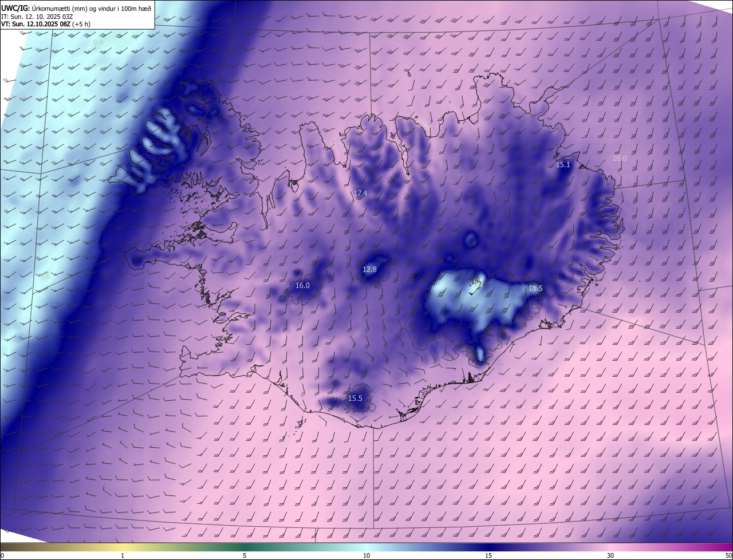Click the 9.4 value label on the map
Viewport: 733px width, 560px height.
click(98, 42)
